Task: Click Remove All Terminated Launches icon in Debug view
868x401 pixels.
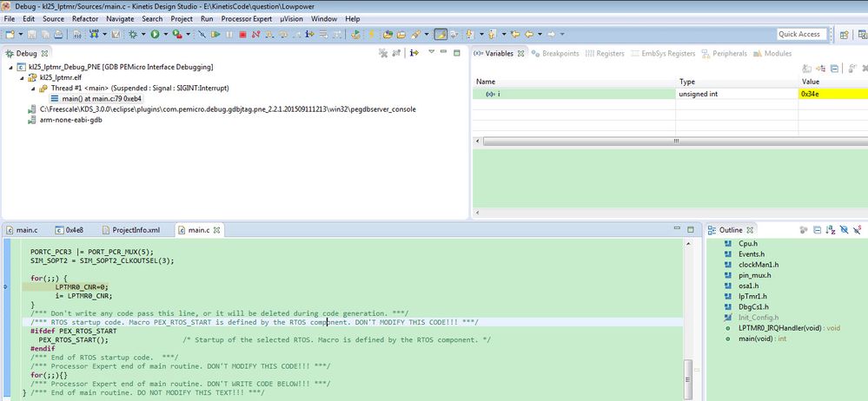Action: coord(383,53)
